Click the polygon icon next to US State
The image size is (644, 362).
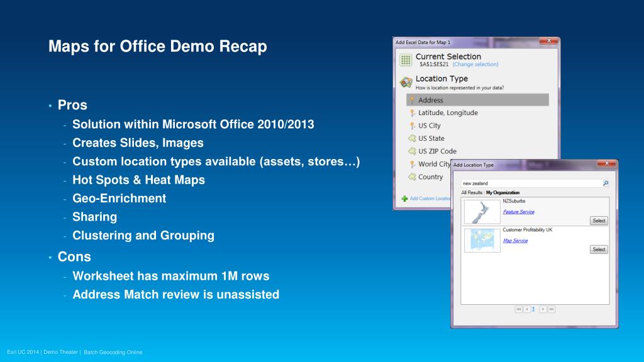point(413,138)
